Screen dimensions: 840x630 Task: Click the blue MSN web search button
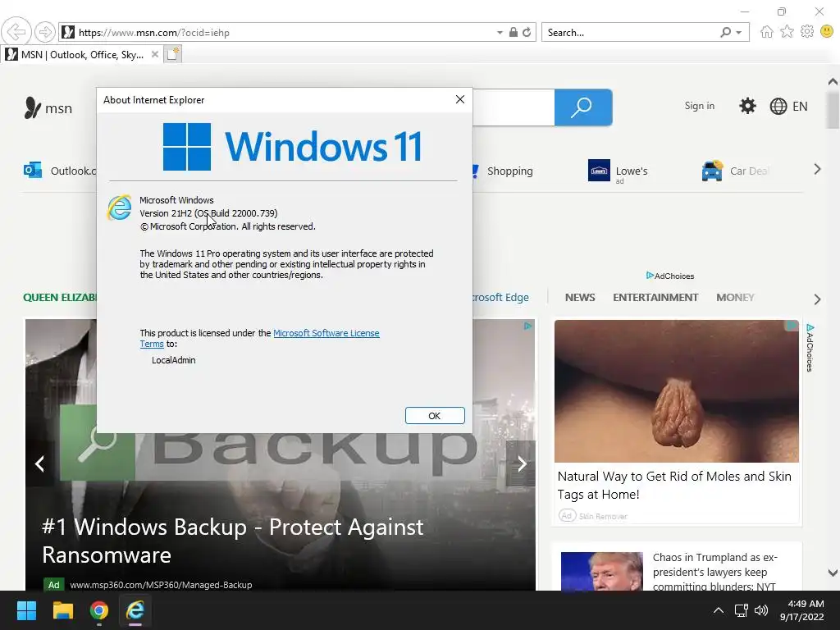[583, 107]
